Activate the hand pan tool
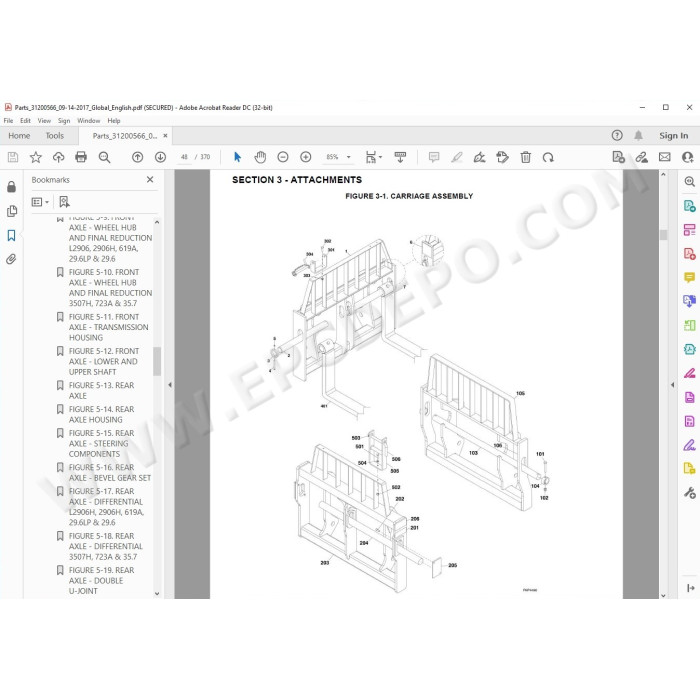Viewport: 700px width, 700px height. tap(260, 157)
